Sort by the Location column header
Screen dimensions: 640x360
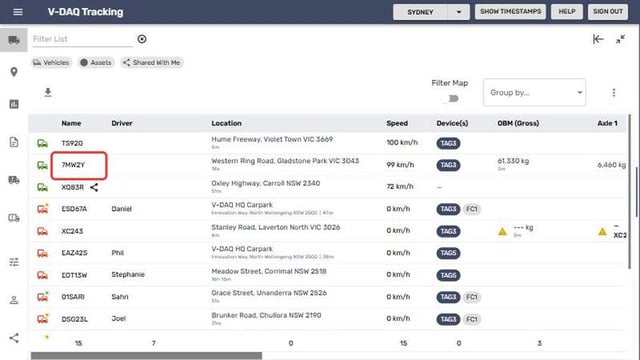[227, 123]
